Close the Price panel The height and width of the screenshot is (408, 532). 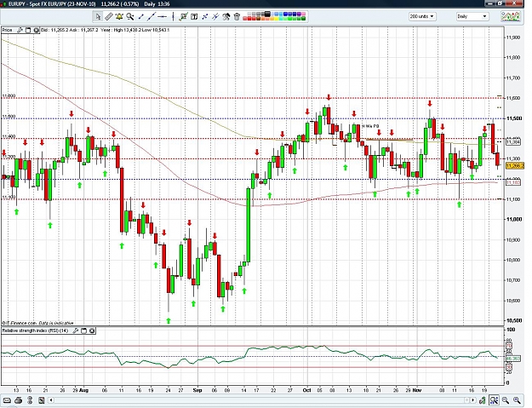[x=37, y=30]
